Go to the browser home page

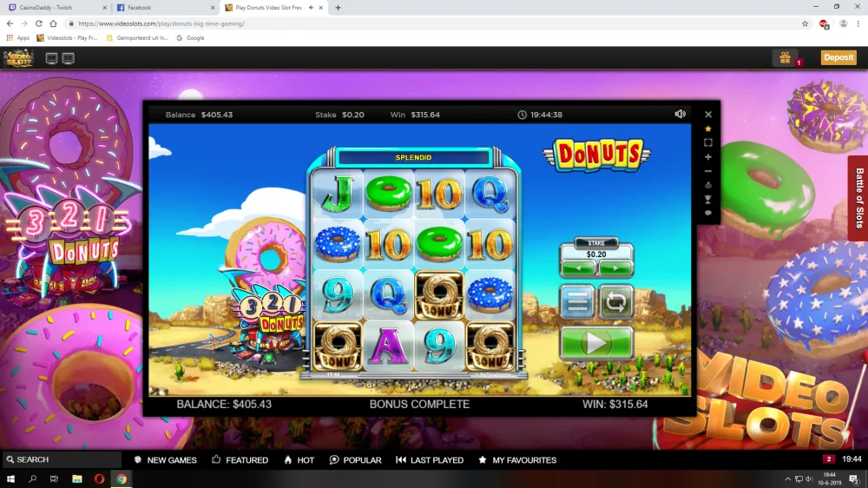(x=53, y=23)
